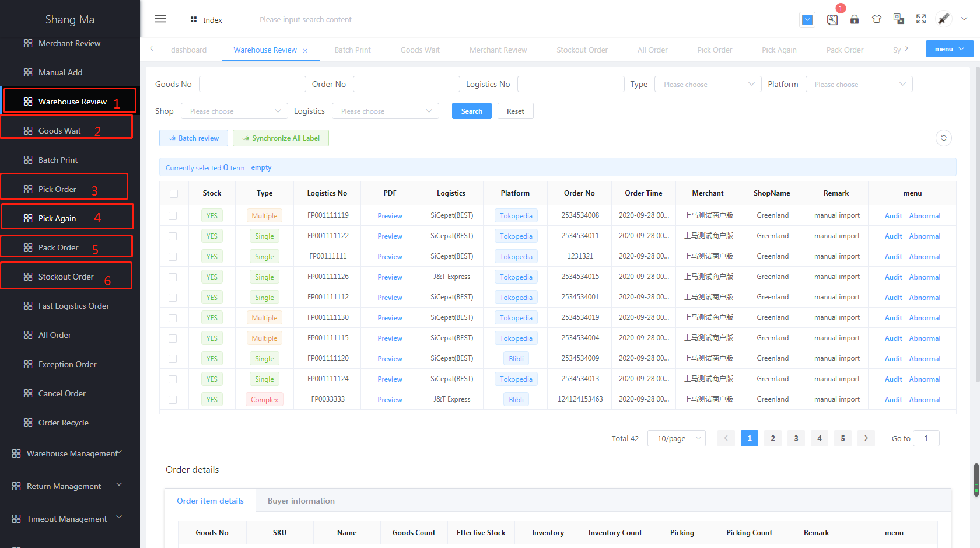Click the Search button

(x=471, y=111)
